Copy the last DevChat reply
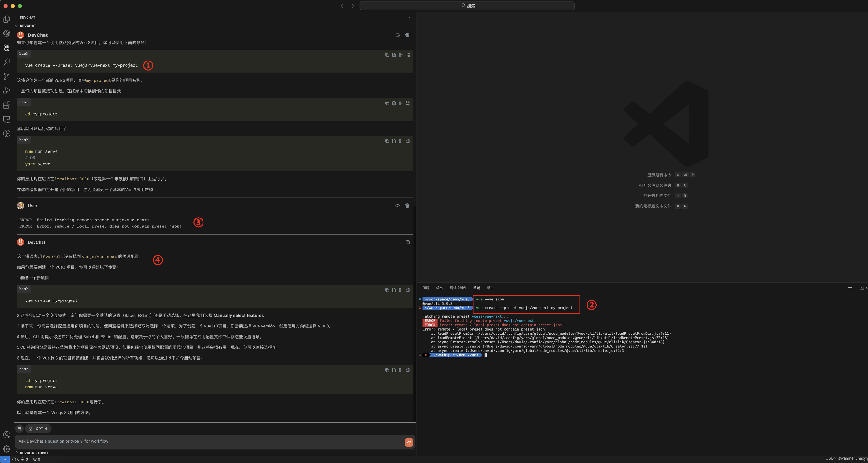The width and height of the screenshot is (868, 463). pyautogui.click(x=408, y=242)
